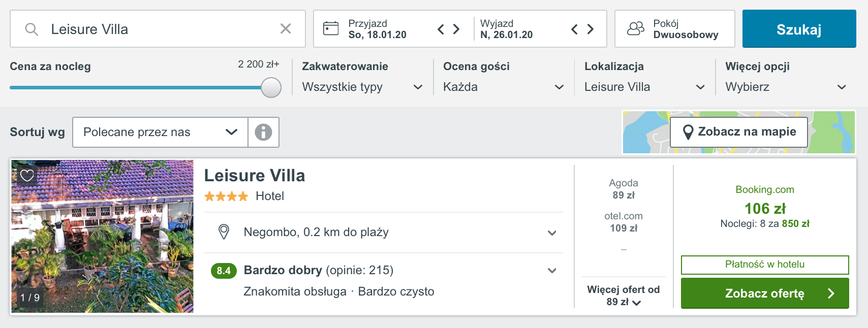The image size is (868, 328).
Task: Open the arrival date calendar icon
Action: pyautogui.click(x=331, y=28)
